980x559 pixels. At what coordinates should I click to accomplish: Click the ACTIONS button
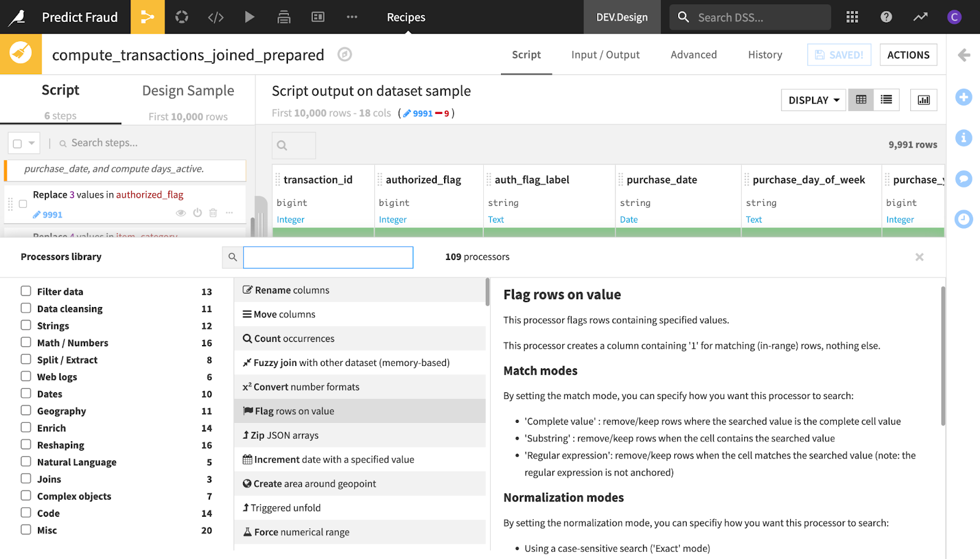[908, 55]
